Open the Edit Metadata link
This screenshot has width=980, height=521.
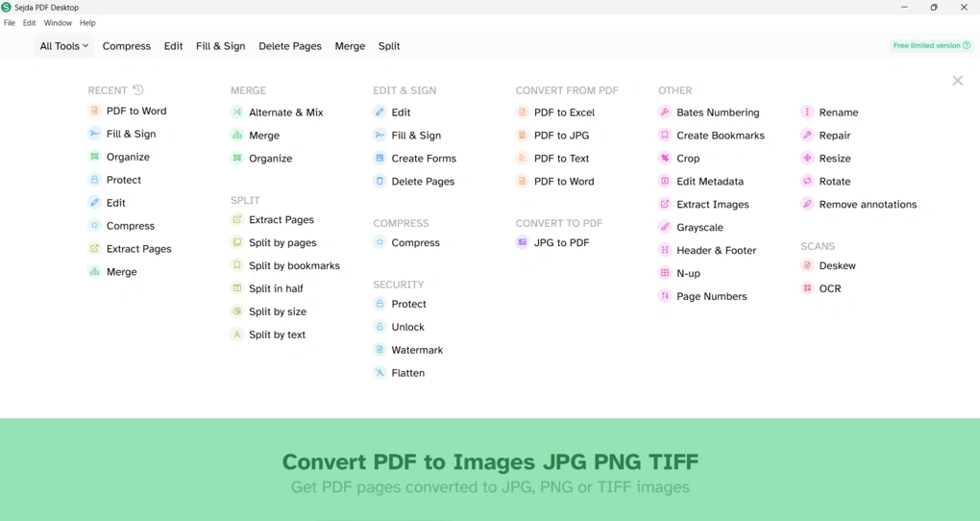pyautogui.click(x=710, y=182)
